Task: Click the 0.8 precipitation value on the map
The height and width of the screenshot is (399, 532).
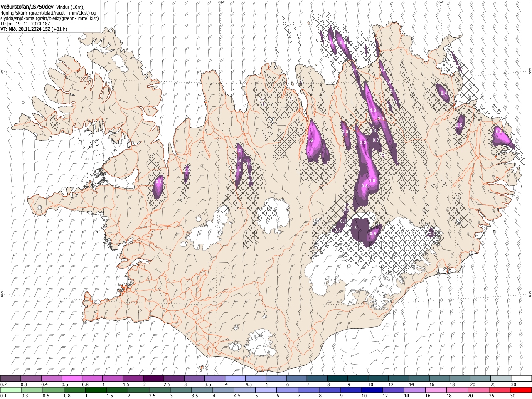Action: (365, 186)
